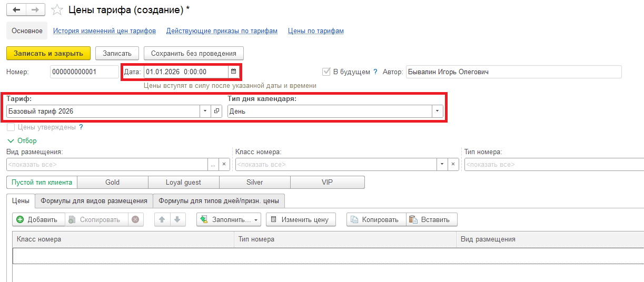
Task: Expand the Тип дня календаря dropdown
Action: point(437,111)
